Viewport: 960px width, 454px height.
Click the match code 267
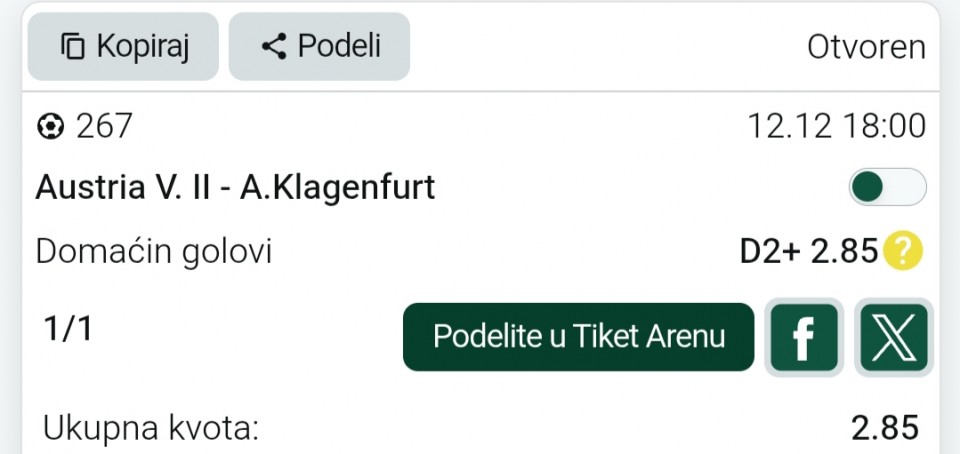coord(104,127)
